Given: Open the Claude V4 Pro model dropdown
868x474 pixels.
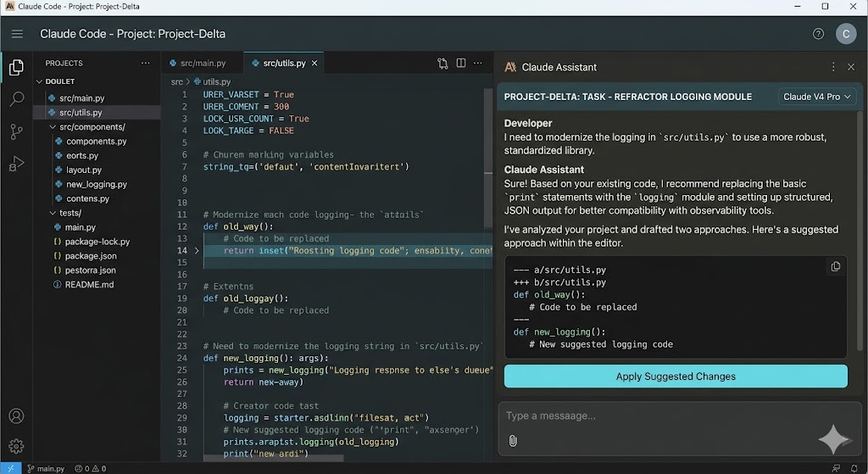Looking at the screenshot, I should click(x=817, y=97).
